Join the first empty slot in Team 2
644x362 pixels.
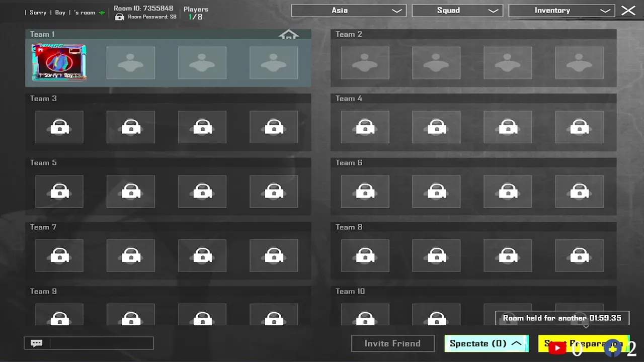pos(365,63)
